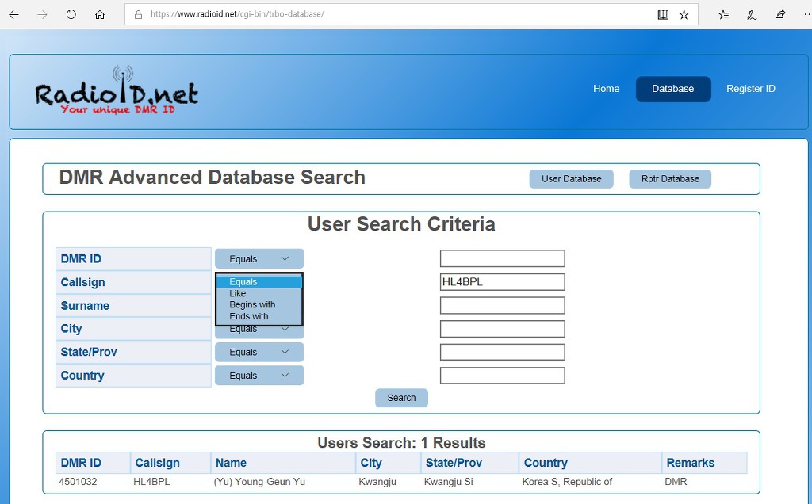Viewport: 812px width, 504px height.
Task: Open the add notes pen icon
Action: click(752, 14)
